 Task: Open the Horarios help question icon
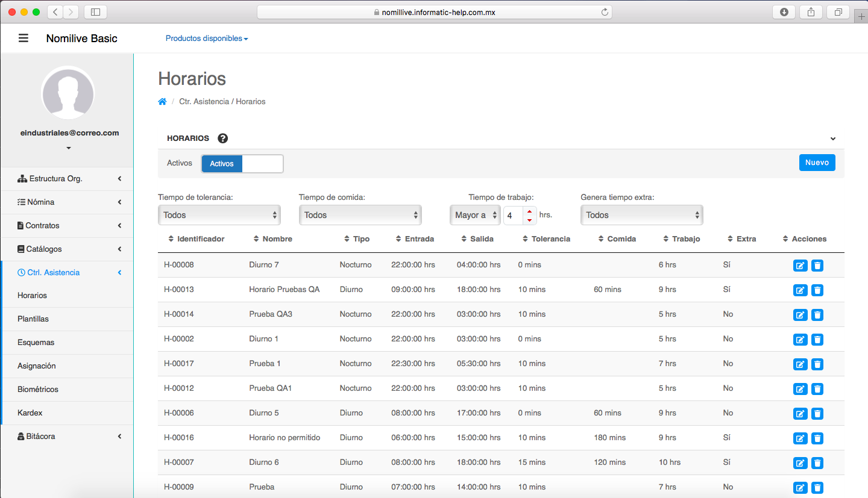click(x=222, y=139)
